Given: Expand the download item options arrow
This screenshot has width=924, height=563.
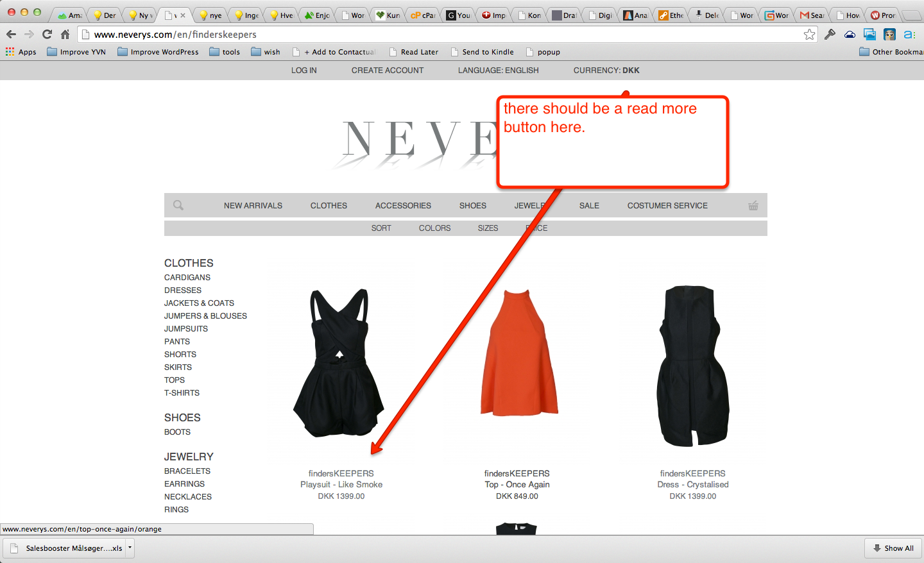Looking at the screenshot, I should [130, 548].
